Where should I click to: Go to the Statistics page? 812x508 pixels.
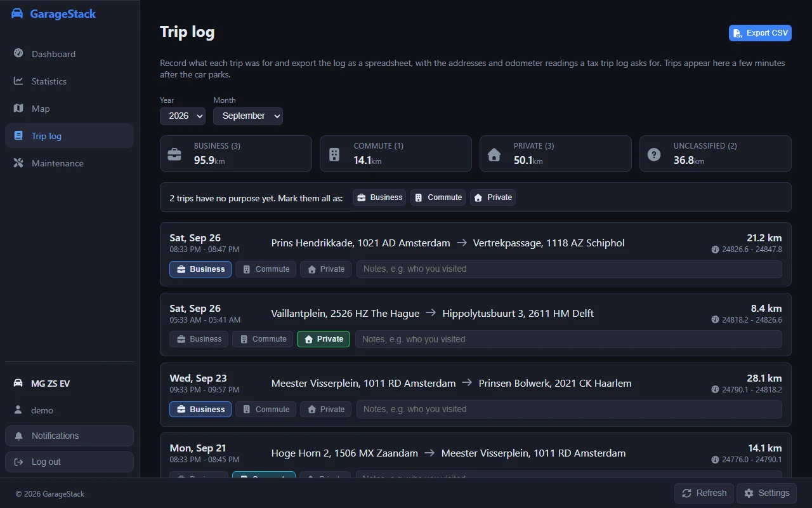point(69,81)
